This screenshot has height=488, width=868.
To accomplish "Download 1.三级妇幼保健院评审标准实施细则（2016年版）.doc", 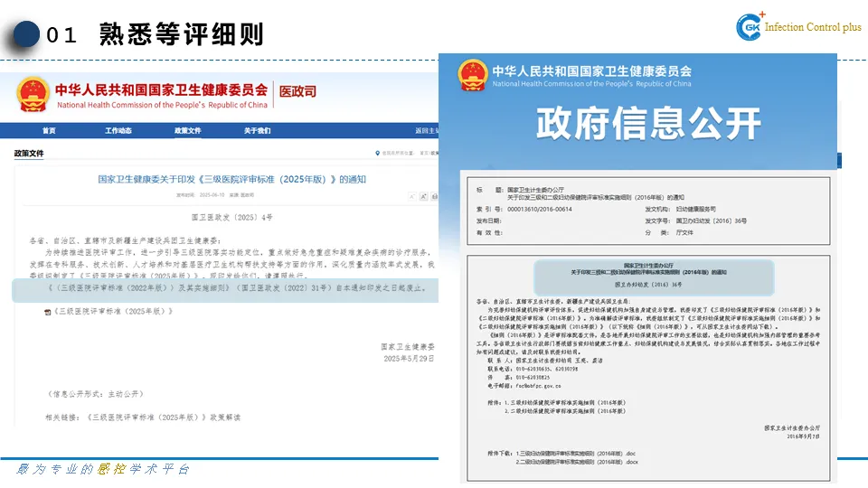I will (x=576, y=453).
